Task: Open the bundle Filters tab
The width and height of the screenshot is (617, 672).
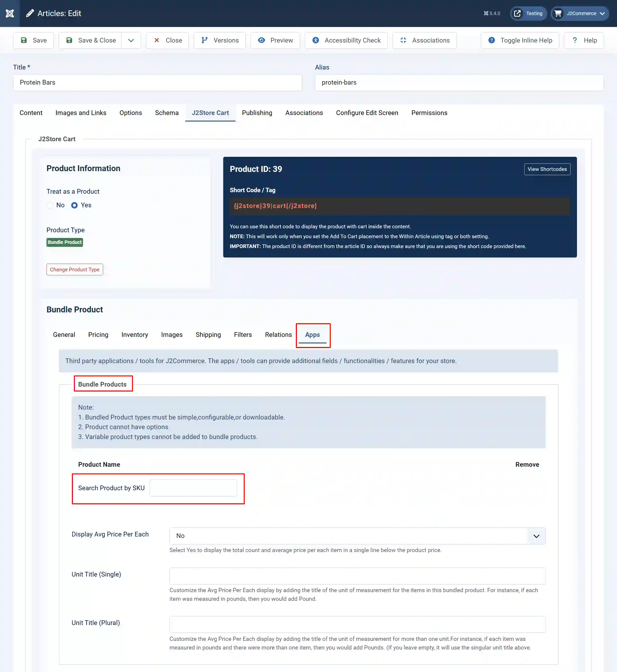Action: click(x=243, y=335)
